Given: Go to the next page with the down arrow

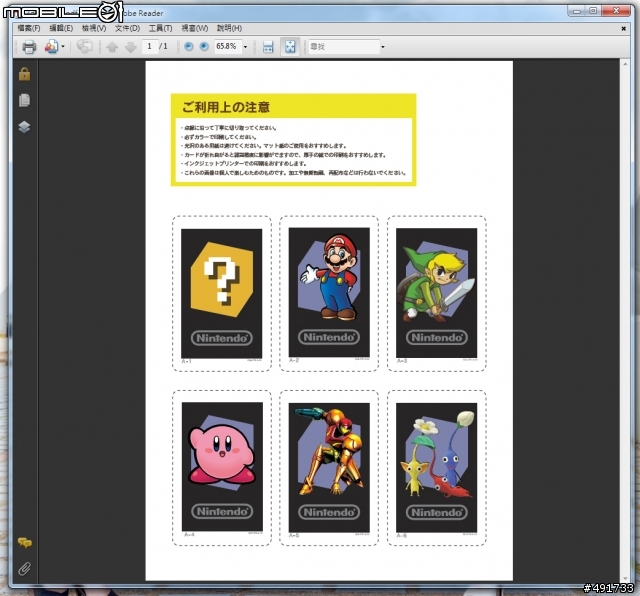Looking at the screenshot, I should (x=130, y=47).
